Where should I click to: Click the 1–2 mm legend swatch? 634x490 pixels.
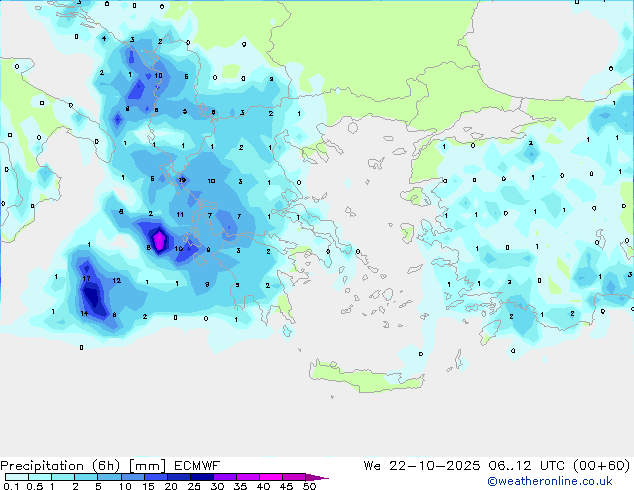(x=63, y=477)
